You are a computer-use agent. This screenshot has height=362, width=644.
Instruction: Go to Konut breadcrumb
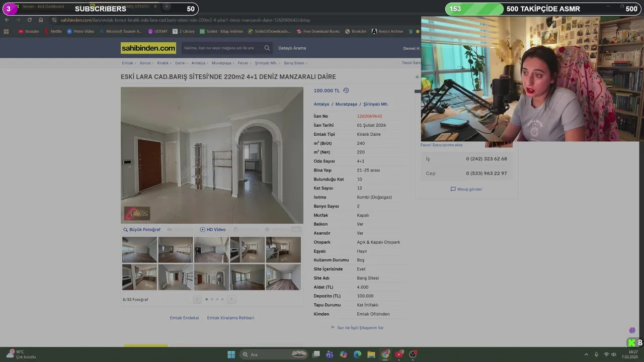[145, 63]
